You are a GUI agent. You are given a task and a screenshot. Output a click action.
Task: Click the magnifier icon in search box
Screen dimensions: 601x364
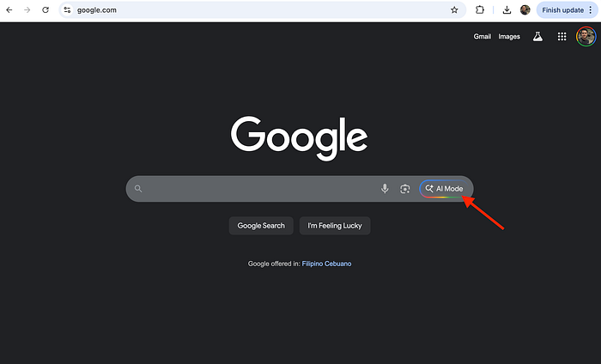[x=138, y=189]
